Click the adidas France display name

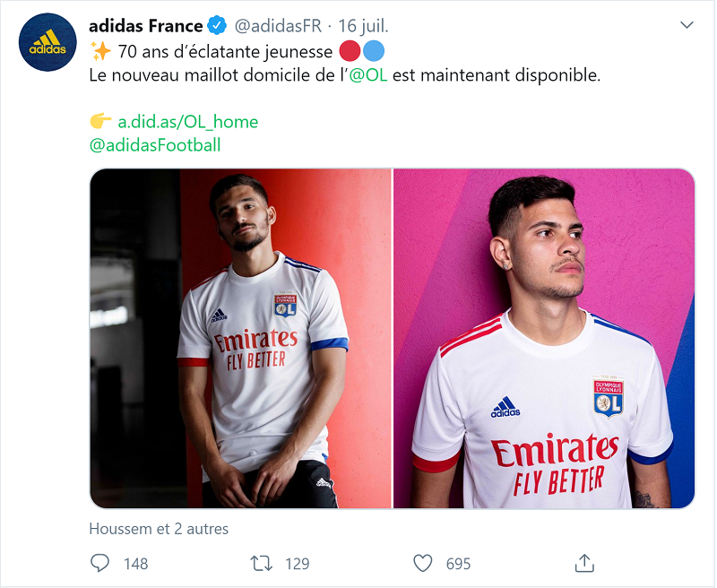(x=146, y=26)
